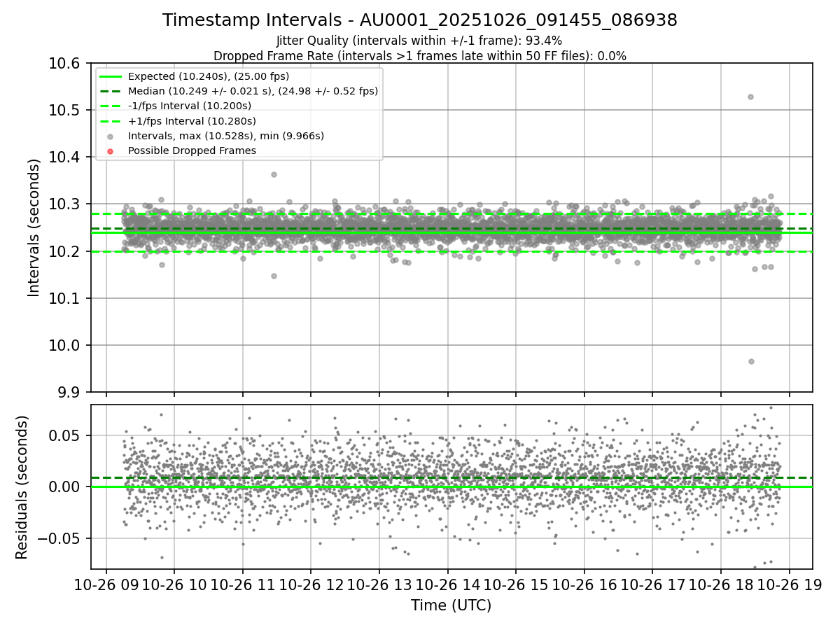The image size is (840, 630).
Task: Click the maximum outlier point near 10.528s
Action: tap(750, 97)
